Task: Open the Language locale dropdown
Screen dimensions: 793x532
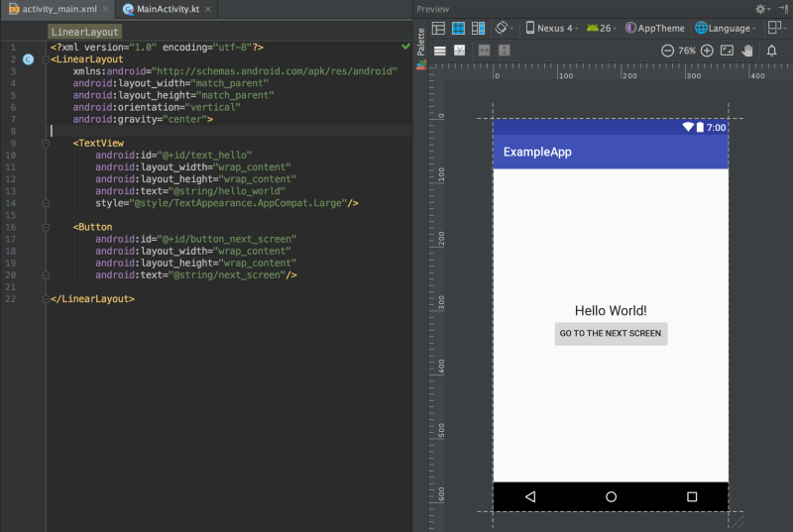Action: pos(726,29)
